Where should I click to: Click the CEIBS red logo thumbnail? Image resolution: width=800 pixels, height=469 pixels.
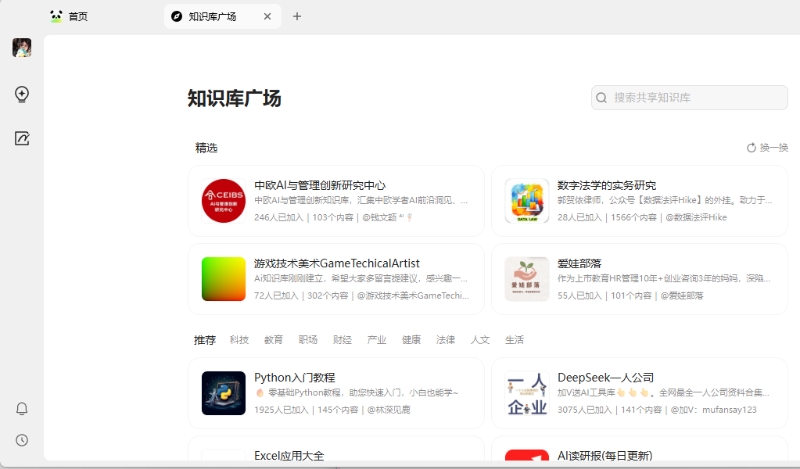223,201
